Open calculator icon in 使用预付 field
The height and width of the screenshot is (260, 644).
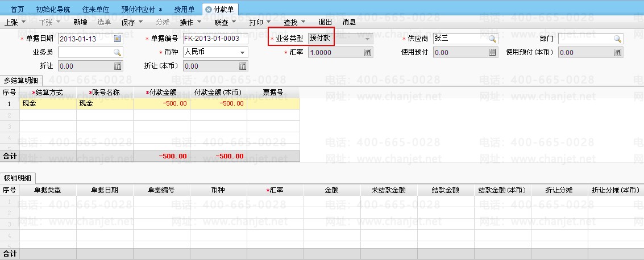click(492, 52)
